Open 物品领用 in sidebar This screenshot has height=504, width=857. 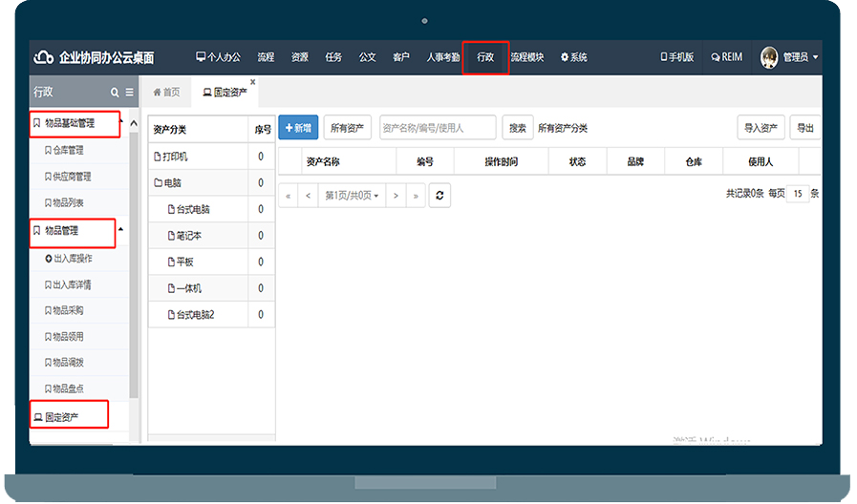point(64,336)
